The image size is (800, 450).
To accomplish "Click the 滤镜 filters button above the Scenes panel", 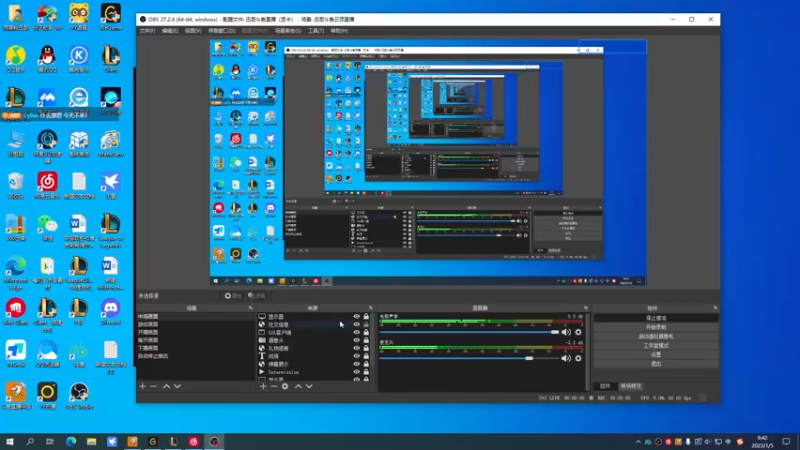I will (x=257, y=296).
